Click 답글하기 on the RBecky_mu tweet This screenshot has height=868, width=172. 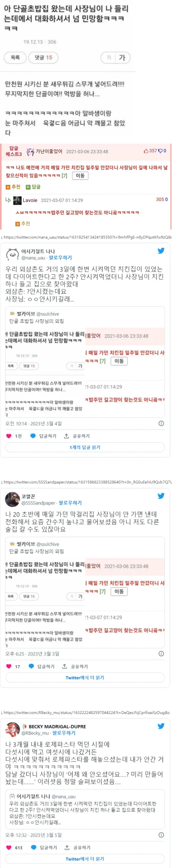tap(44, 847)
